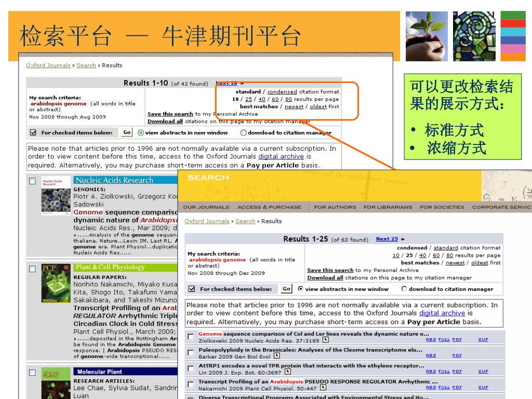Click the 'Paleopolyploidy in the Brassicales' result title

[x=311, y=350]
